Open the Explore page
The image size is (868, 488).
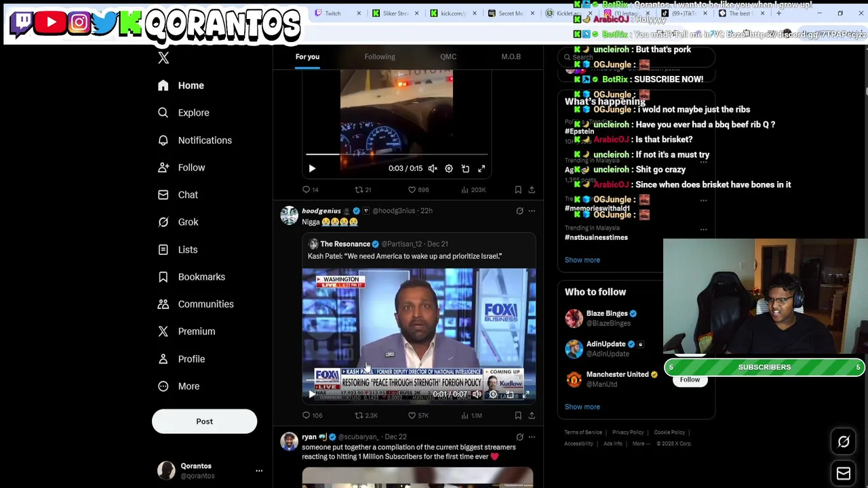tap(184, 113)
